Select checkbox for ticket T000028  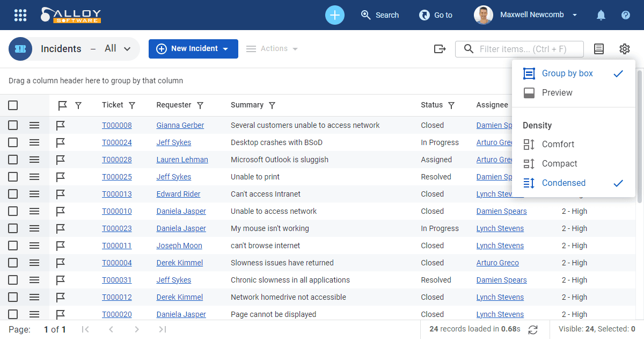pos(13,160)
